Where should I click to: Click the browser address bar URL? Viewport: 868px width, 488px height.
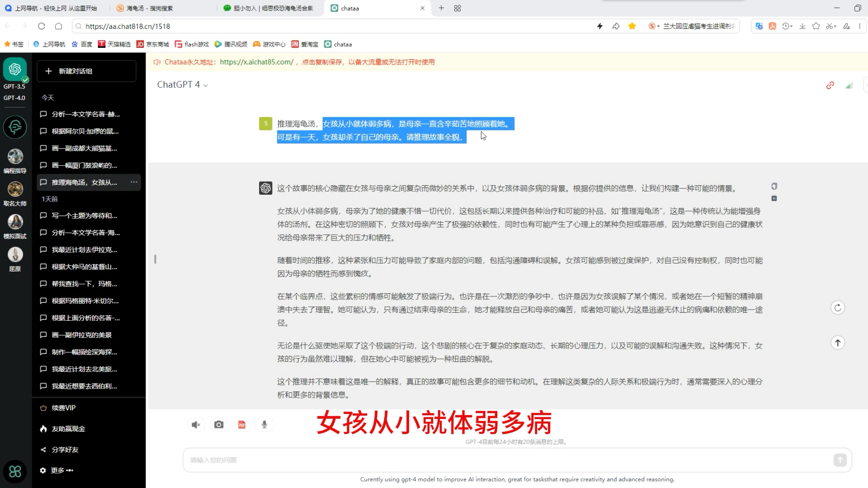pos(127,26)
